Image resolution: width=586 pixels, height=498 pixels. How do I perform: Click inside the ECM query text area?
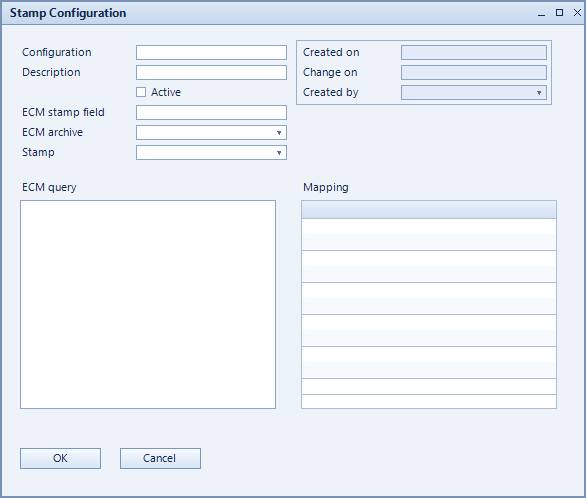coord(148,304)
